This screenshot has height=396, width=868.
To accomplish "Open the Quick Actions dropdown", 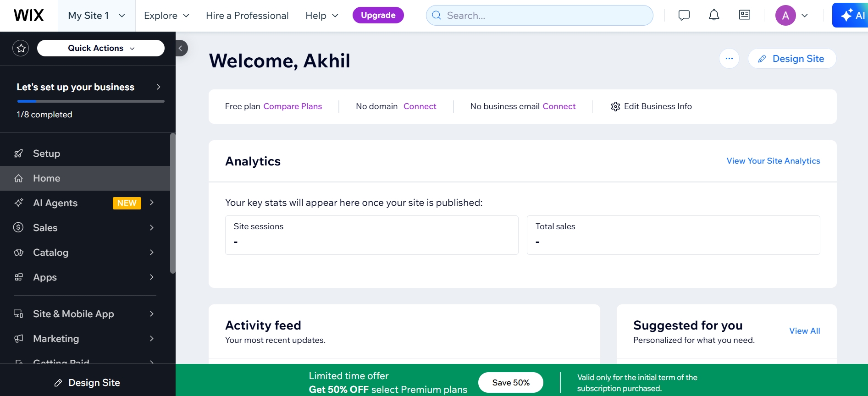I will click(x=101, y=48).
